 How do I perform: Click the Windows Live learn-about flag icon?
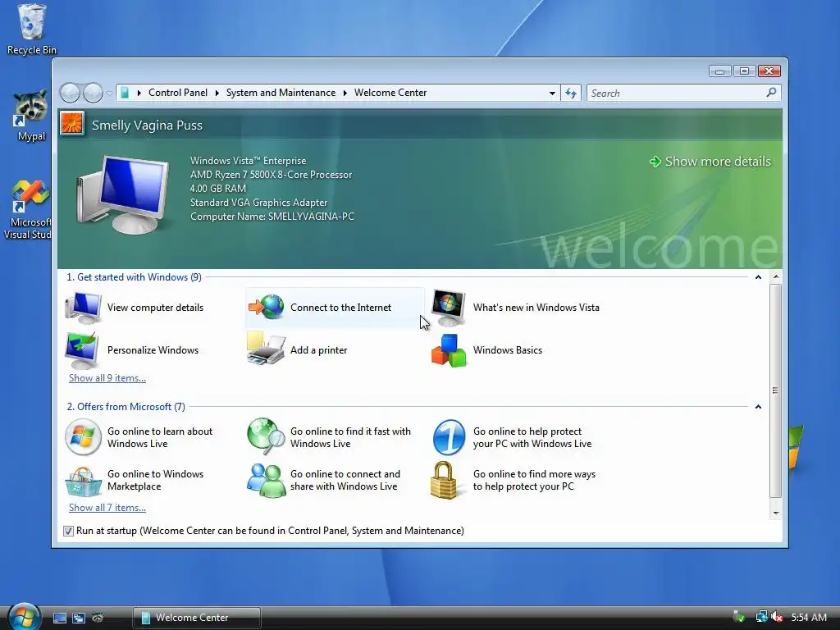[x=83, y=437]
